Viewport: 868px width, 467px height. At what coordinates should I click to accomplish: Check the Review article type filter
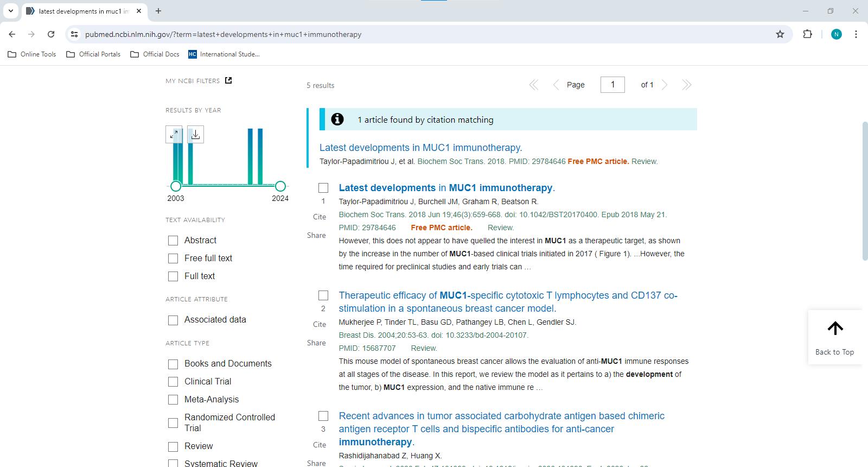click(x=173, y=446)
